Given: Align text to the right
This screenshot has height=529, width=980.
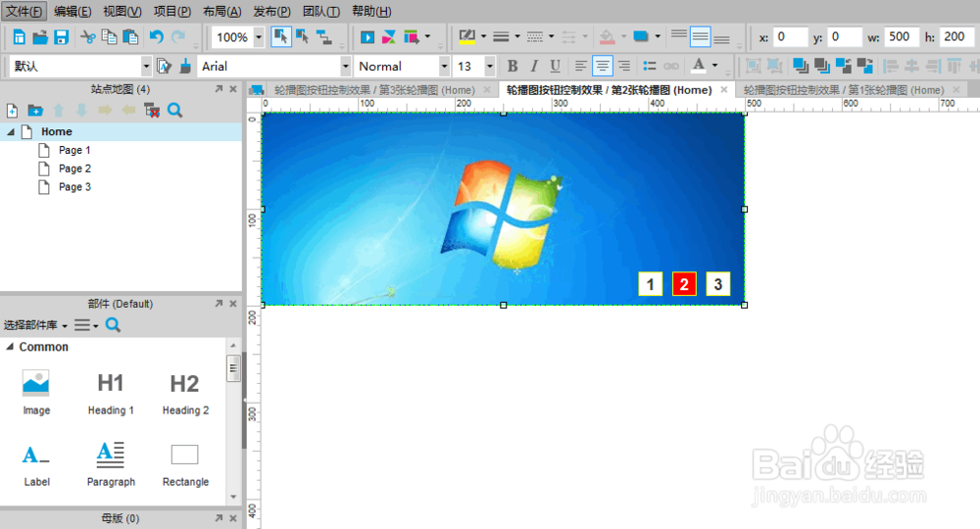Looking at the screenshot, I should [623, 66].
